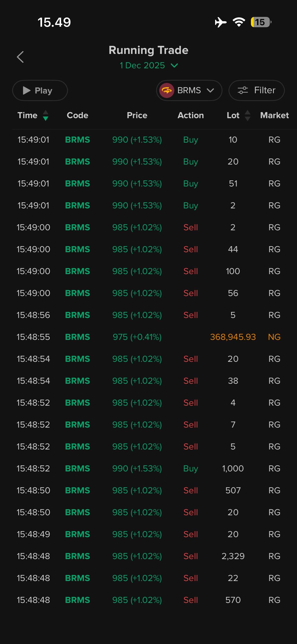Select the NG trade lot 368,945.93
The width and height of the screenshot is (297, 644).
[233, 337]
